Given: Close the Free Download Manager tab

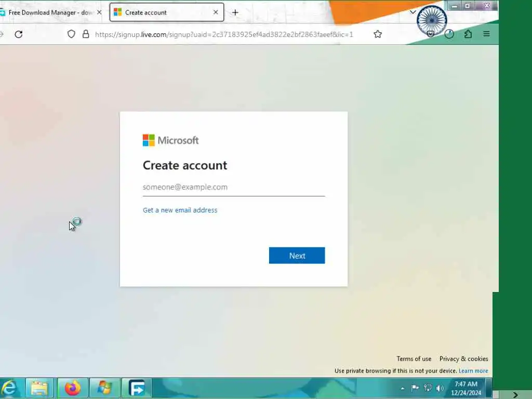Looking at the screenshot, I should click(x=99, y=12).
